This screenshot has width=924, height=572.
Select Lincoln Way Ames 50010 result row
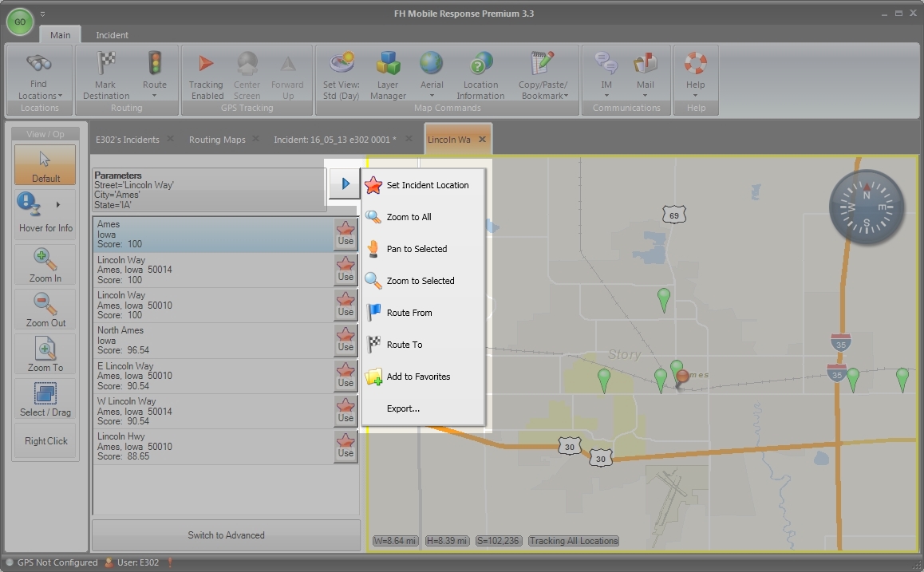[214, 305]
